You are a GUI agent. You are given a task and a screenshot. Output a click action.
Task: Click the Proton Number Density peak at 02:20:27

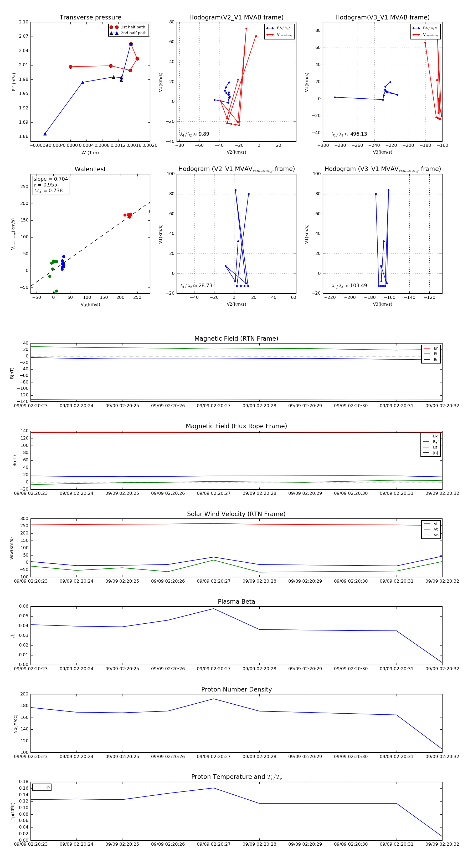[213, 699]
